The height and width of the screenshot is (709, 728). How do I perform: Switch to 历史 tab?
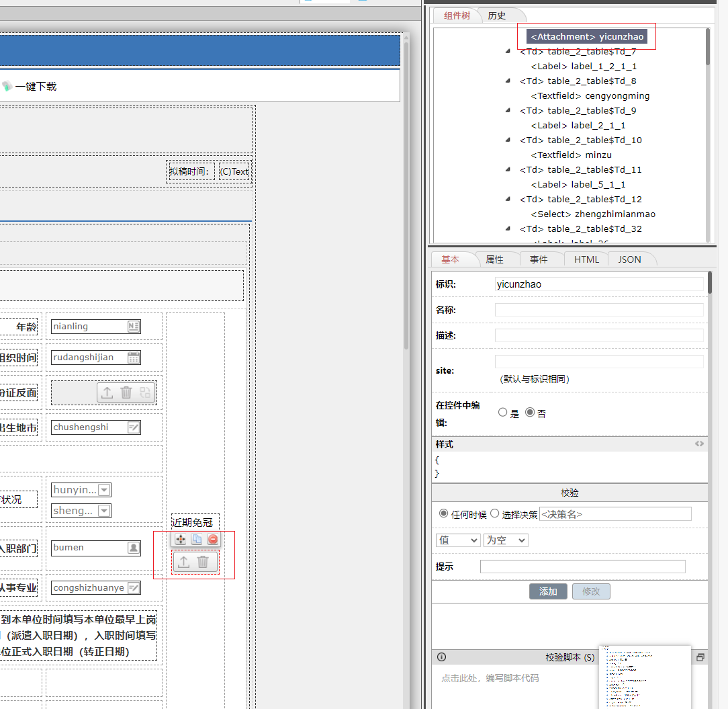(497, 16)
